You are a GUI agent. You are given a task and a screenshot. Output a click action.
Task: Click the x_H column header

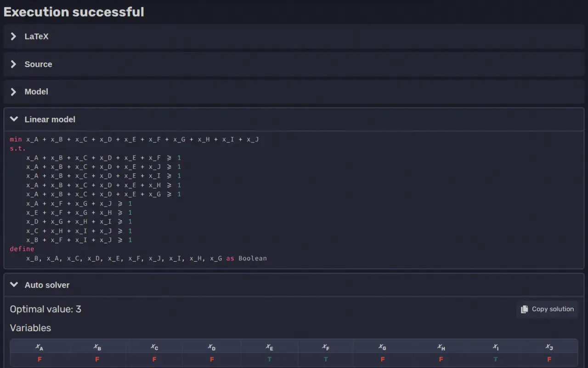441,347
